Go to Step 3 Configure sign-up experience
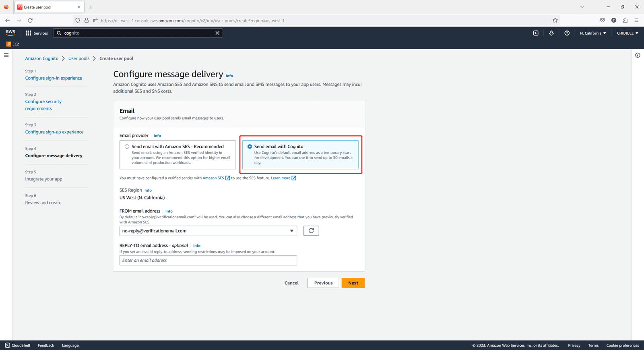 [54, 132]
